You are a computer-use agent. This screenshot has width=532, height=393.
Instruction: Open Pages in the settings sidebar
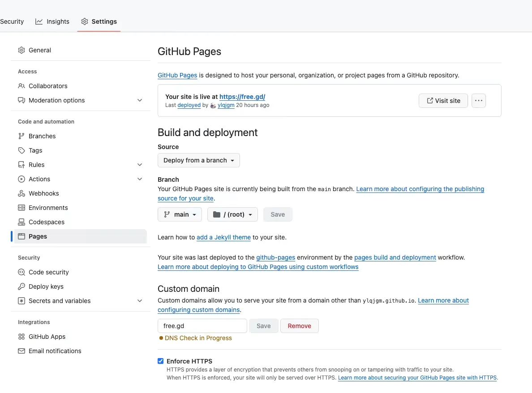point(38,236)
